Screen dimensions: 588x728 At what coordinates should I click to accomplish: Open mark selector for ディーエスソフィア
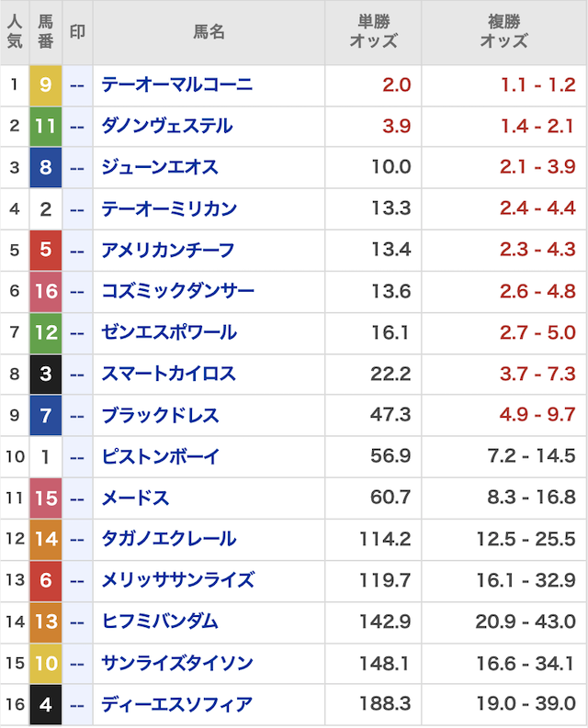[x=77, y=705]
